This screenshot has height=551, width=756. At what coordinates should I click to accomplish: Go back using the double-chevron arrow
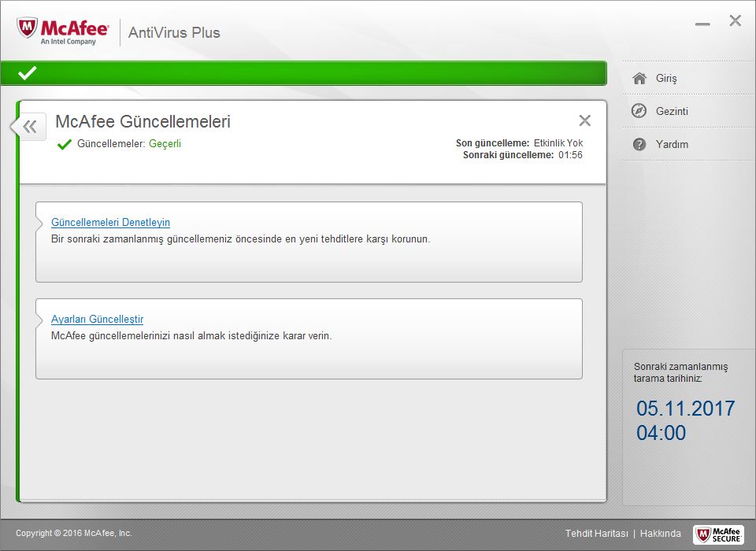click(x=30, y=127)
